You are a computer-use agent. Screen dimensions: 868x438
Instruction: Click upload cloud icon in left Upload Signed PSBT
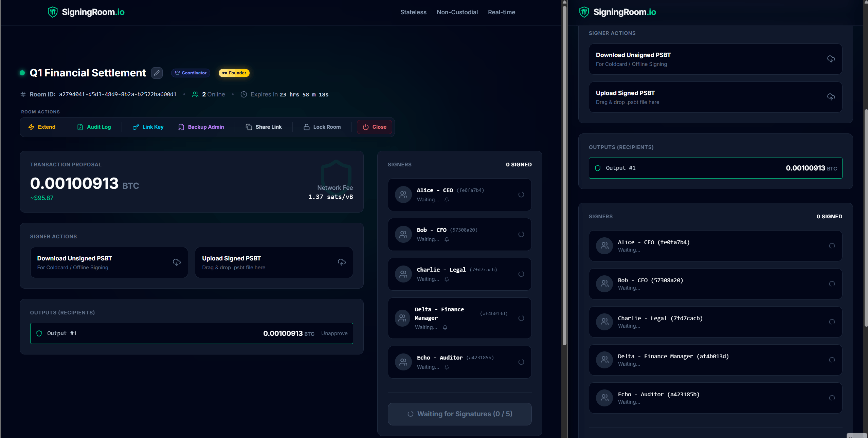(x=342, y=262)
